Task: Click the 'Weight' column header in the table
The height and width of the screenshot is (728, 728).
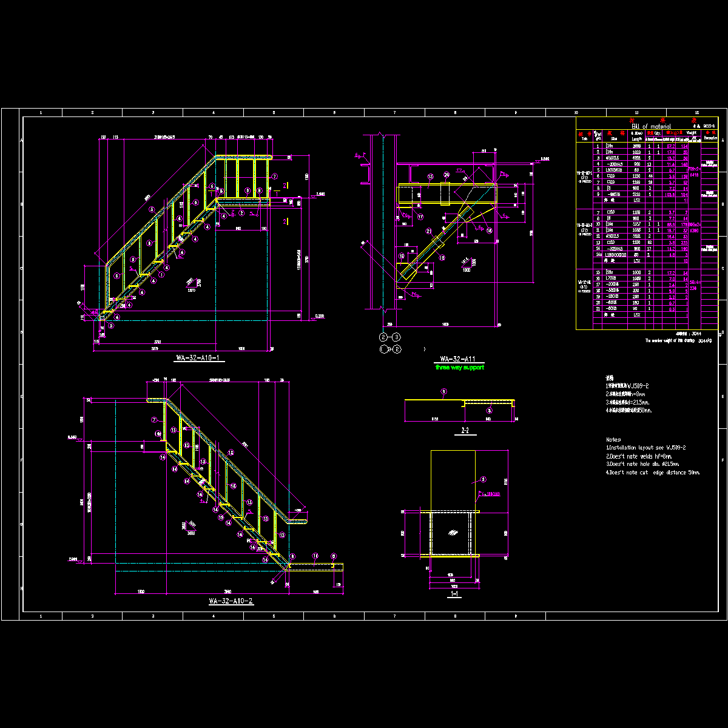Action: click(693, 132)
